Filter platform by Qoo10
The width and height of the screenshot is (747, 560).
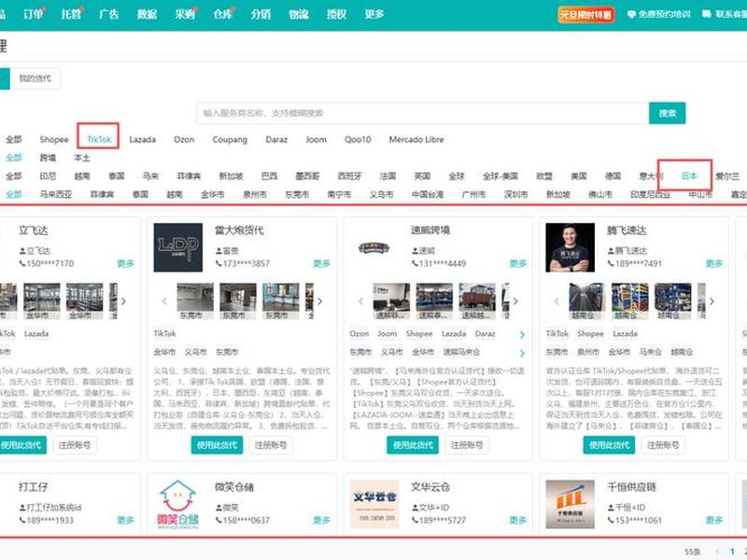click(x=358, y=139)
